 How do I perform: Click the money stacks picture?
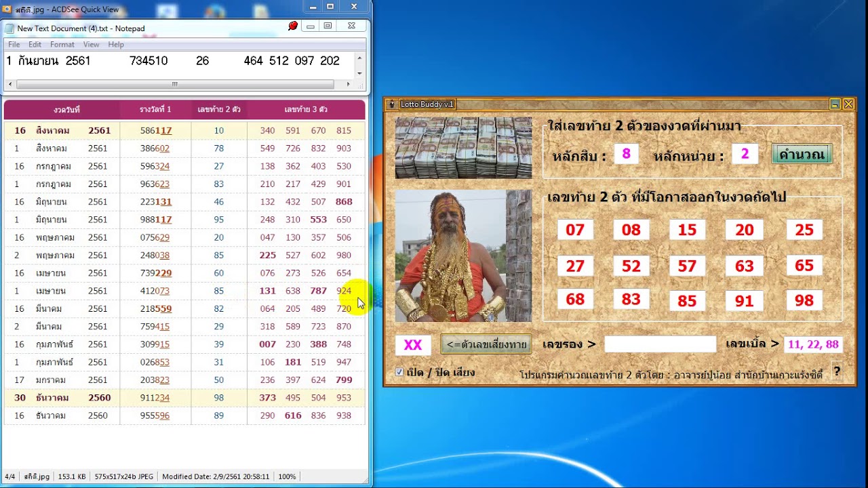[464, 148]
